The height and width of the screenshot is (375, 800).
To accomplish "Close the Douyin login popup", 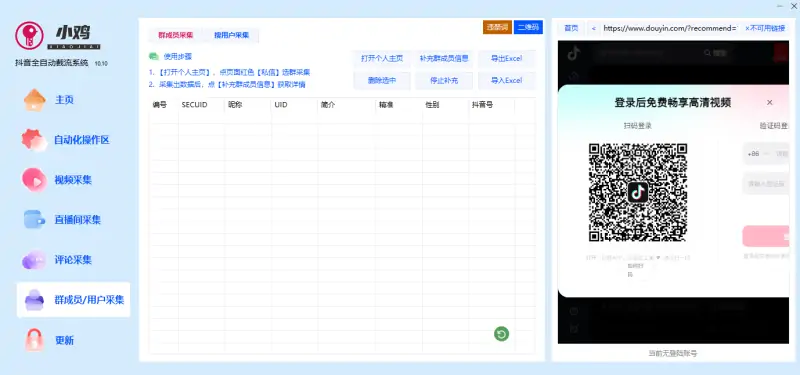I will point(769,103).
